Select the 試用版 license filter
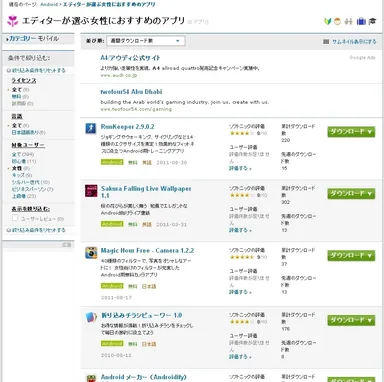The width and height of the screenshot is (384, 382). (19, 104)
